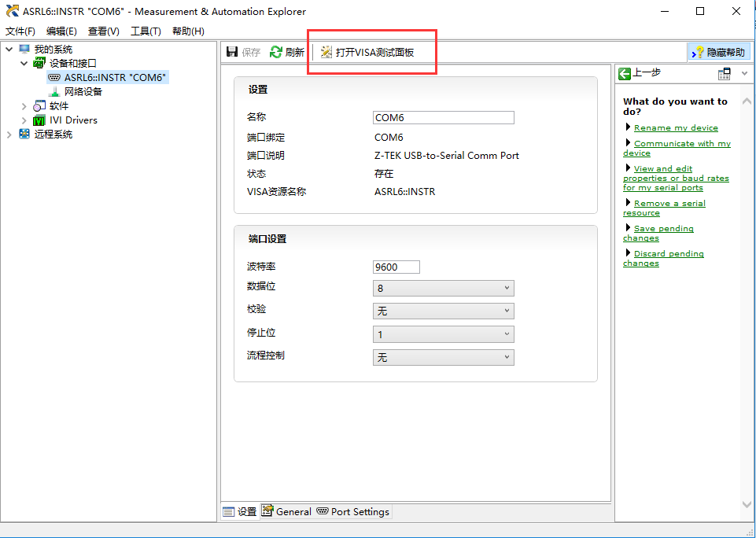
Task: Open the 工具(T) menu
Action: coord(146,31)
